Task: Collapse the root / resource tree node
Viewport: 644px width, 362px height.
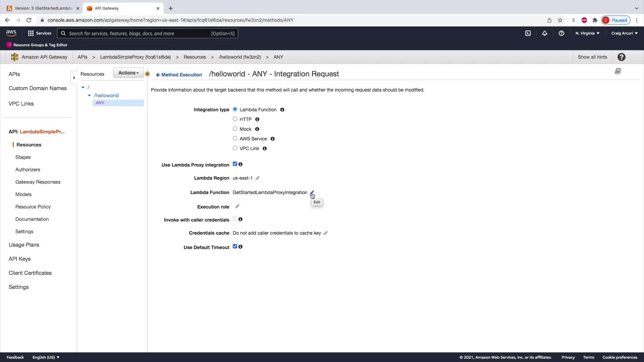Action: coord(83,88)
